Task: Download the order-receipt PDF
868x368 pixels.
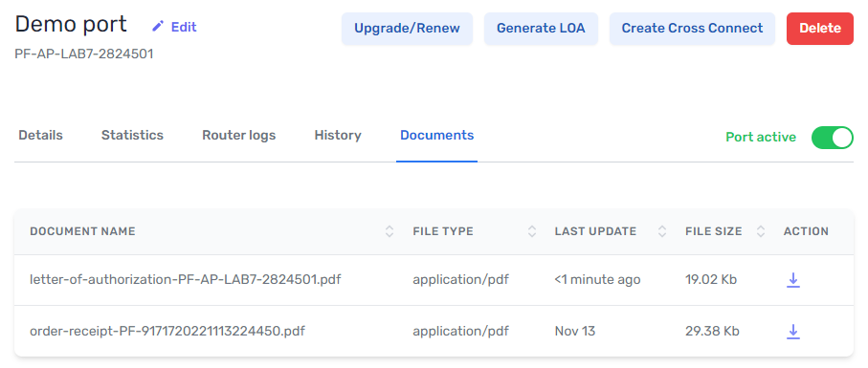Action: [793, 331]
